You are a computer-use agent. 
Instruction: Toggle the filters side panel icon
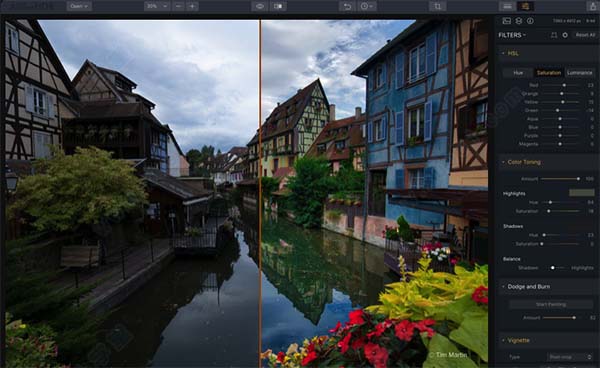tap(525, 6)
